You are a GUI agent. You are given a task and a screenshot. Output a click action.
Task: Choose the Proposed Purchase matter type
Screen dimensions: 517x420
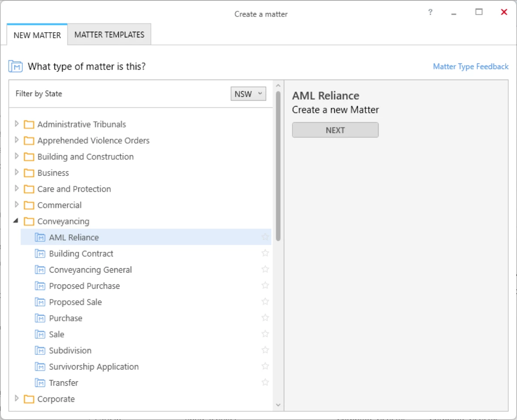(146, 286)
